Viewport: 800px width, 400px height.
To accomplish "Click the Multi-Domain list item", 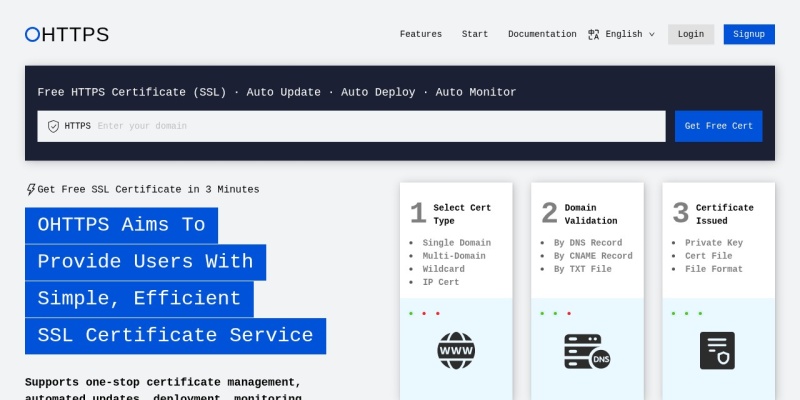I will [x=454, y=256].
